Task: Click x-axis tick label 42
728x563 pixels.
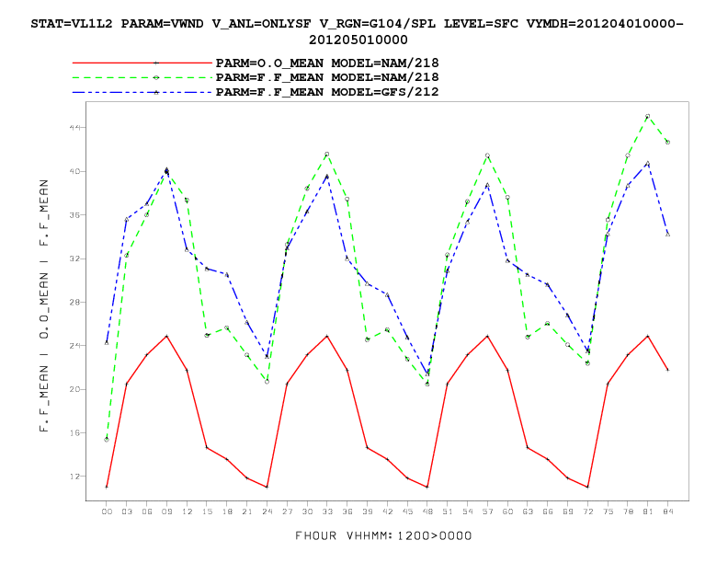Action: tap(387, 511)
